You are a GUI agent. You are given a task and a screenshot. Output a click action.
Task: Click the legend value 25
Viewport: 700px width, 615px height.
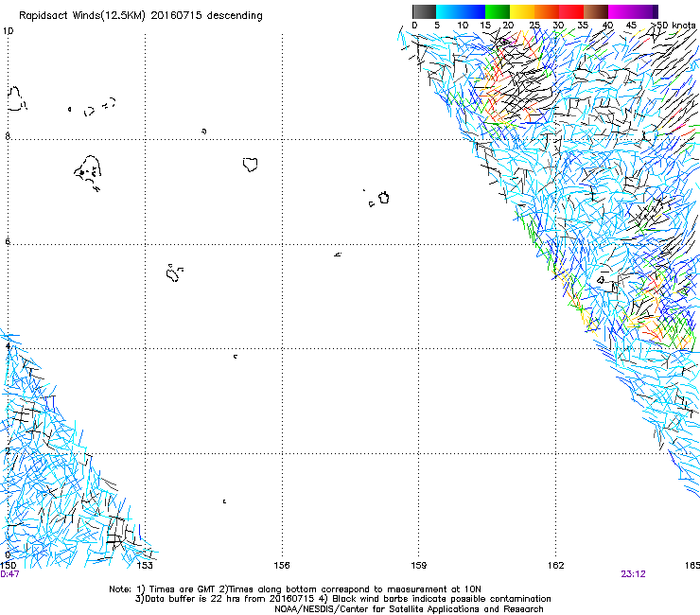click(x=534, y=26)
